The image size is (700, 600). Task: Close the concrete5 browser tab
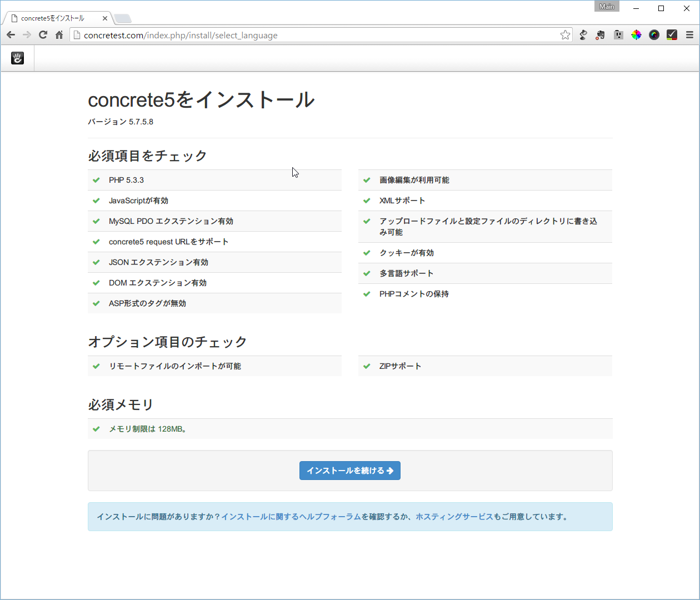(105, 18)
